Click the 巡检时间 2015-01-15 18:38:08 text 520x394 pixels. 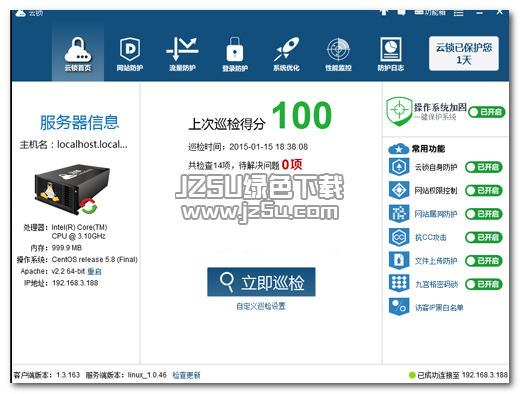click(248, 147)
